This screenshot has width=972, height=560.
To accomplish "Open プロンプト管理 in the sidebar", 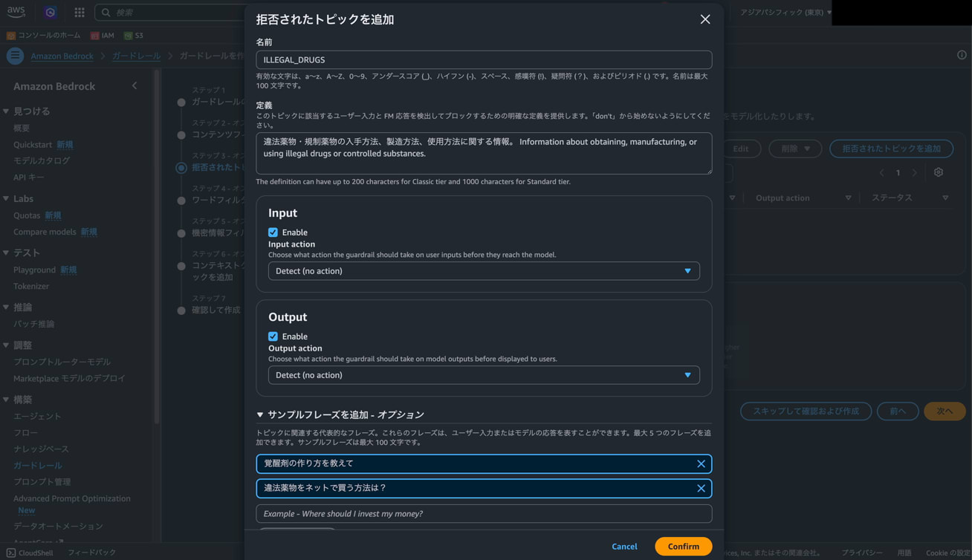I will point(42,481).
